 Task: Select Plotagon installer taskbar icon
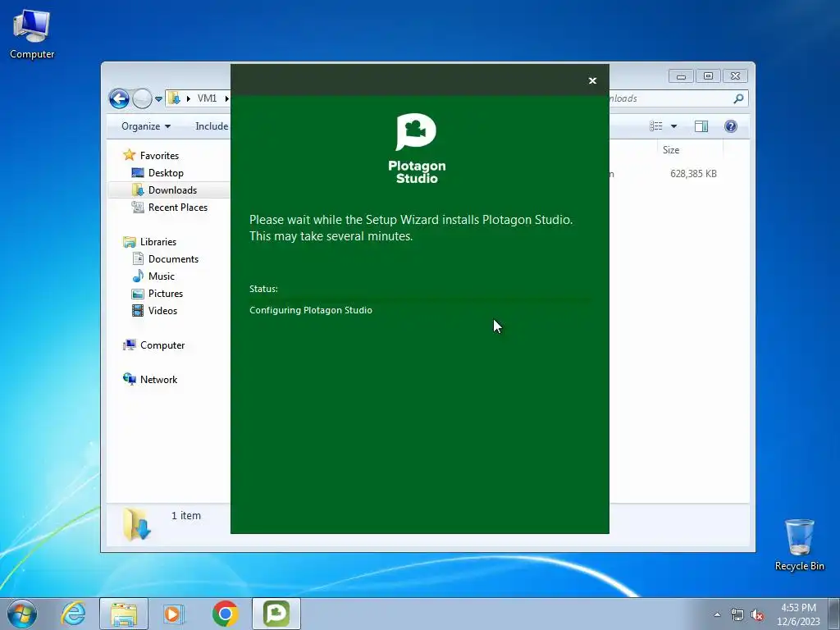click(x=276, y=614)
